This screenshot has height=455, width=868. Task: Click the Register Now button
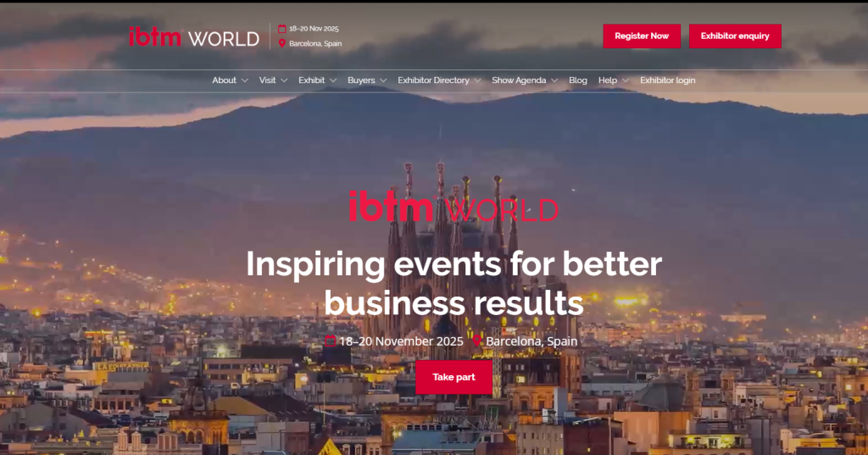642,36
